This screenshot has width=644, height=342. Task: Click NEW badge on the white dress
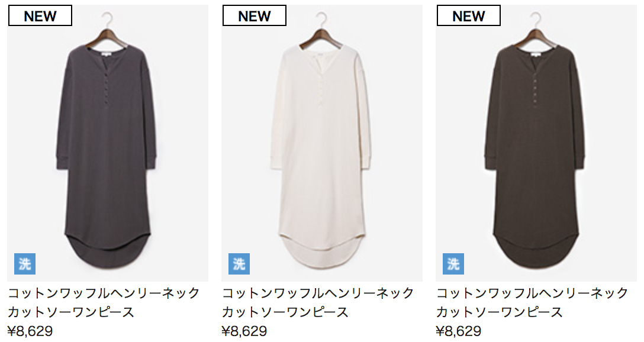[x=255, y=16]
